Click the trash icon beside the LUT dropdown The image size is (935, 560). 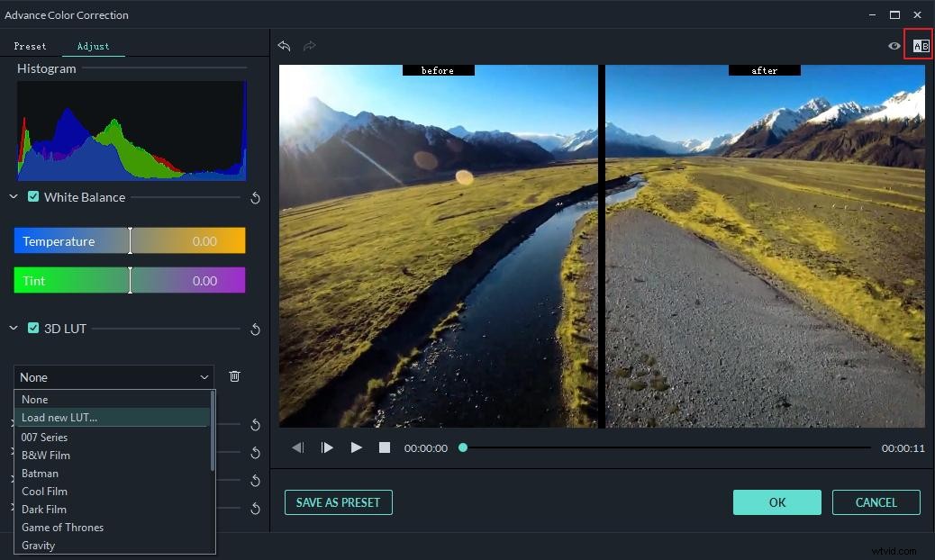[x=234, y=376]
